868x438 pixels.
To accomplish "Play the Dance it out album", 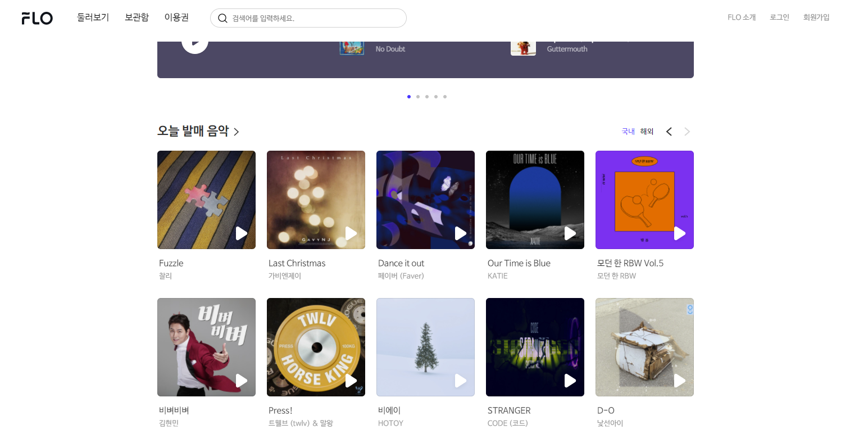I will click(x=460, y=233).
